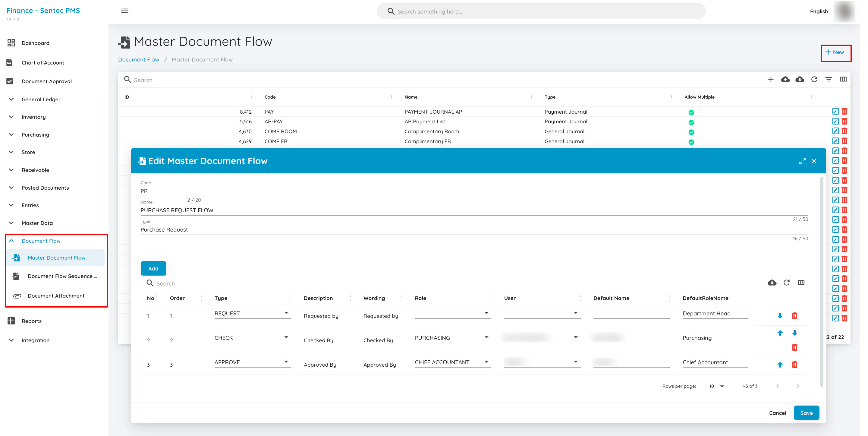Click the upload cloud icon in main toolbar
The height and width of the screenshot is (436, 868).
pos(785,80)
